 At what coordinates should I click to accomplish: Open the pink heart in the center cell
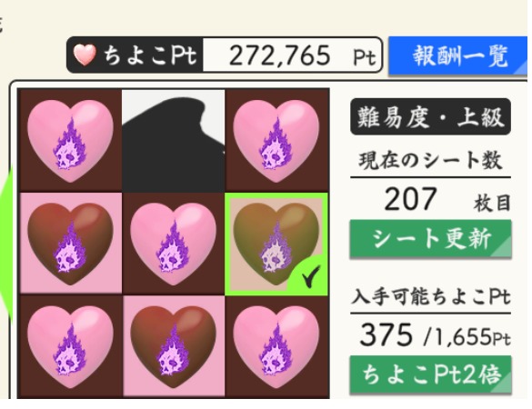pos(174,244)
